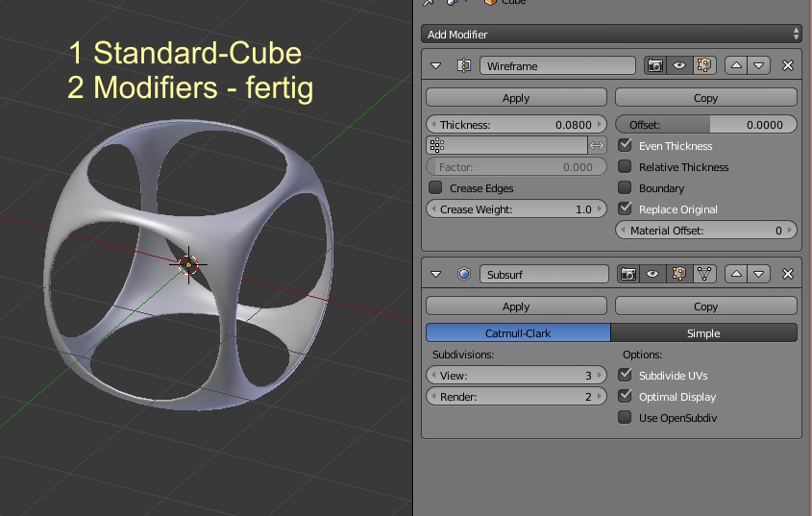Copy the Subsurf modifier

point(705,307)
